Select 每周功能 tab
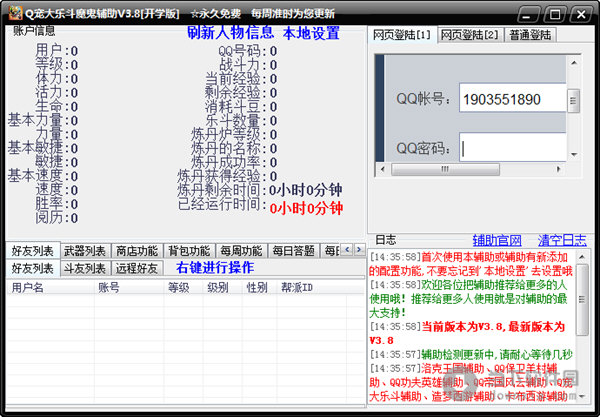This screenshot has width=600, height=417. click(241, 251)
